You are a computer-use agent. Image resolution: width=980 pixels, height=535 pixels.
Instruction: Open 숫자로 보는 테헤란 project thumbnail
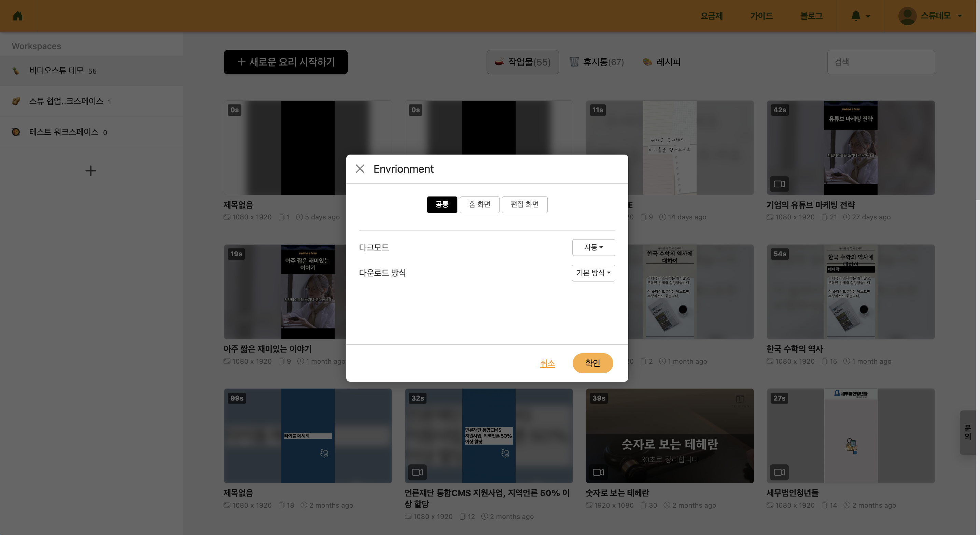[x=670, y=436]
